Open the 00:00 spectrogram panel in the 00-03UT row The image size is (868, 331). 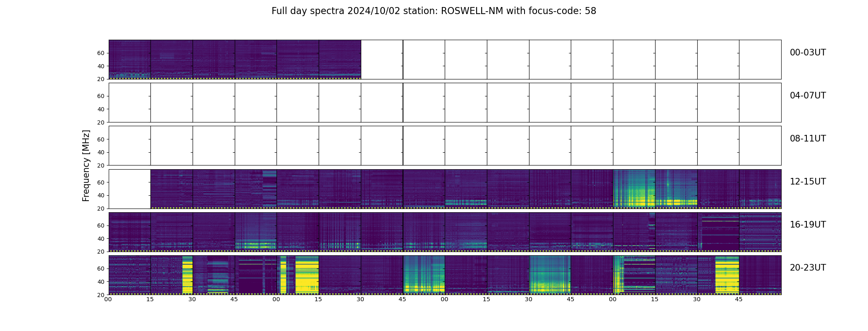tap(130, 60)
